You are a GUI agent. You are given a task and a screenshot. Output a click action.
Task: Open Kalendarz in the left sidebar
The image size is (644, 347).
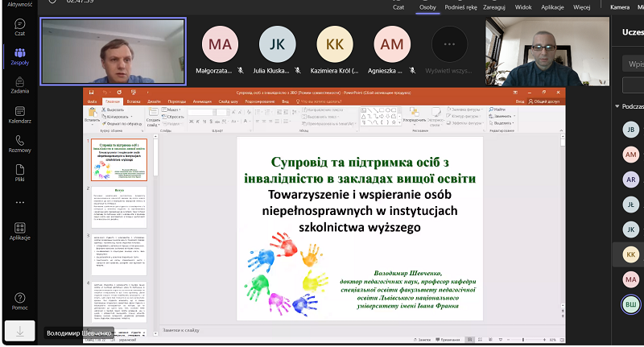19,114
